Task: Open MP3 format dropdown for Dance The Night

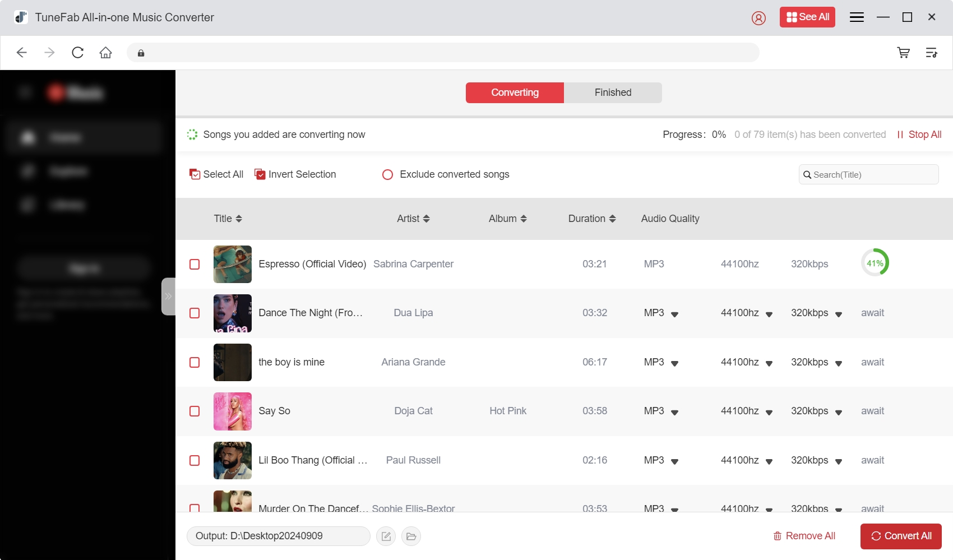Action: [x=674, y=314]
